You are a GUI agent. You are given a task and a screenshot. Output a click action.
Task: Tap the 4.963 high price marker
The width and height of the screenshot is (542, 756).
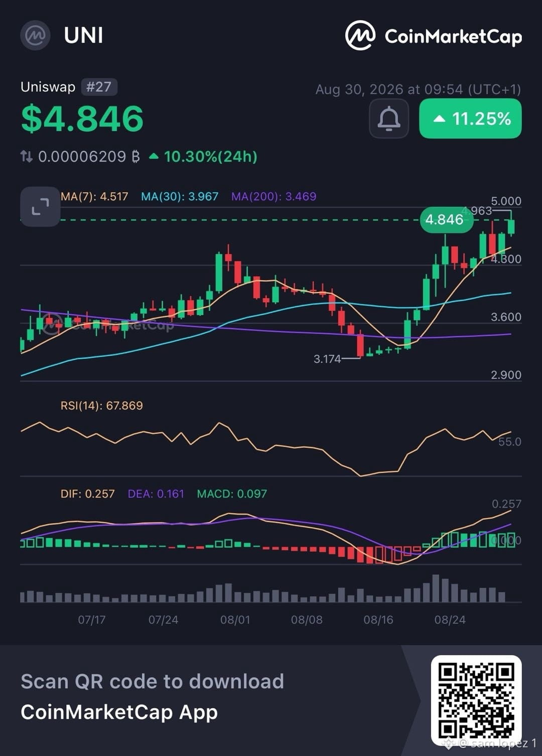pyautogui.click(x=478, y=211)
